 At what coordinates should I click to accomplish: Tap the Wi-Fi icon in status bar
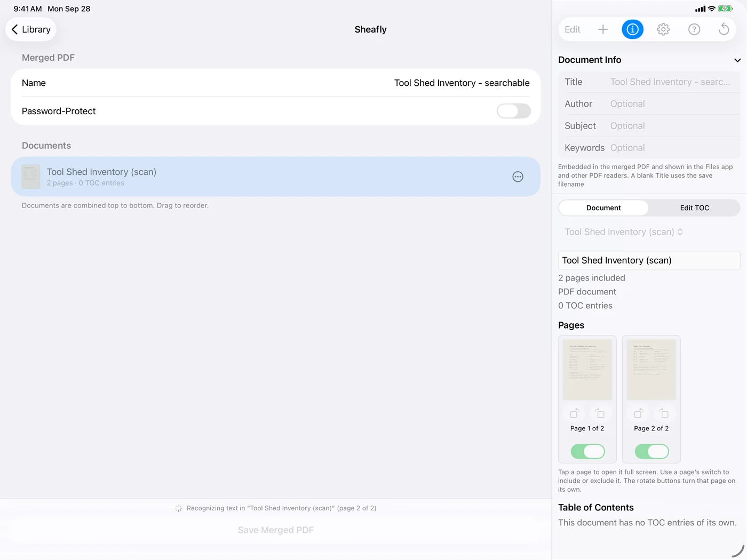pos(712,9)
